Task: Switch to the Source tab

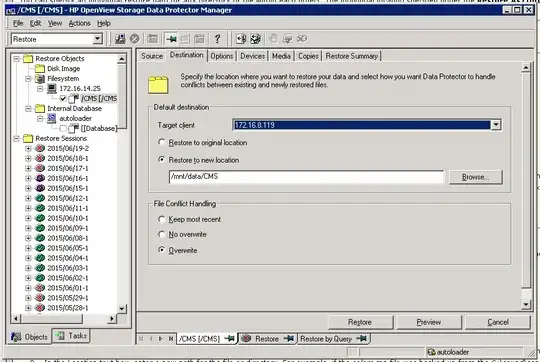Action: click(152, 56)
